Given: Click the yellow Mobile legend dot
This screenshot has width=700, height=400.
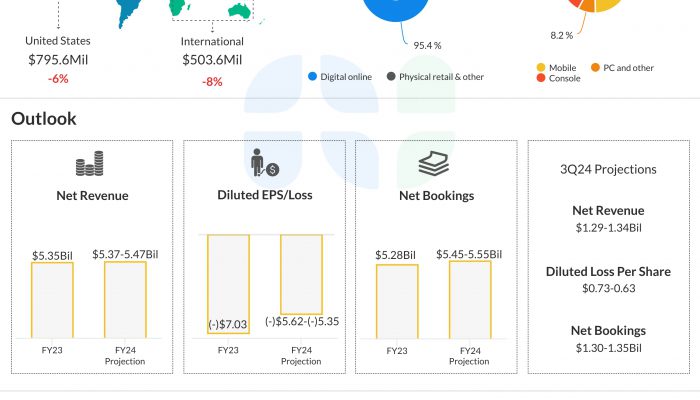Looking at the screenshot, I should coord(541,67).
